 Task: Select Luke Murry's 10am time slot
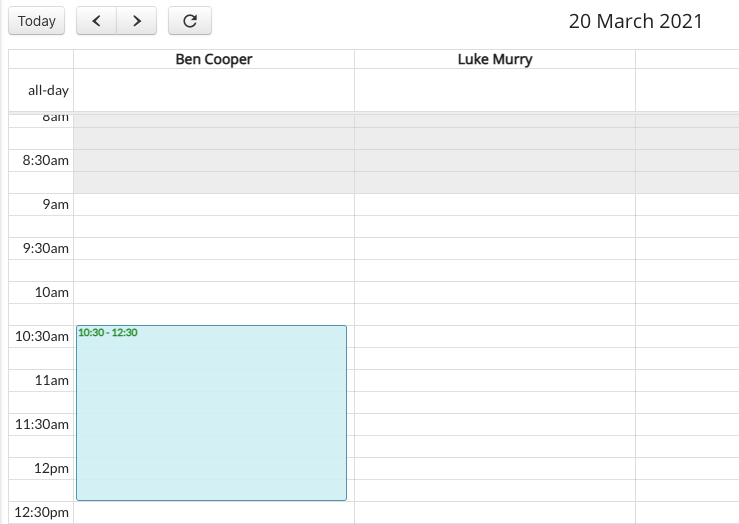[495, 293]
